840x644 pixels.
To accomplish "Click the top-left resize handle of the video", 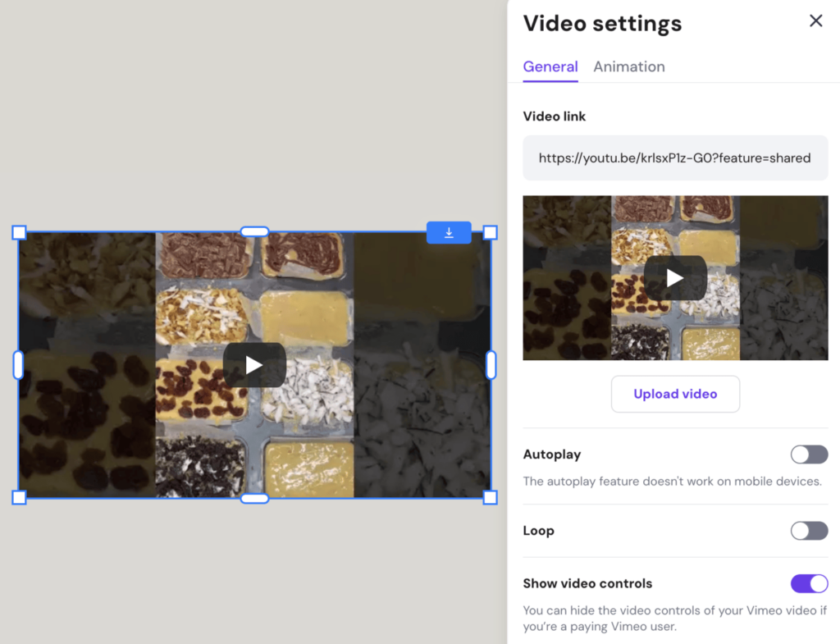I will coord(18,232).
